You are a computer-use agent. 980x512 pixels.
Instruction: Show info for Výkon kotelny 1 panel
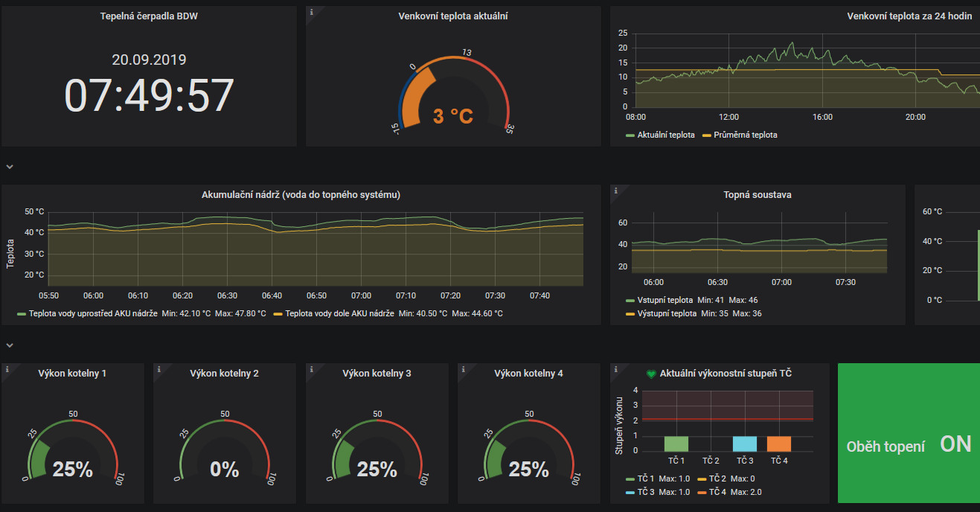tap(7, 368)
